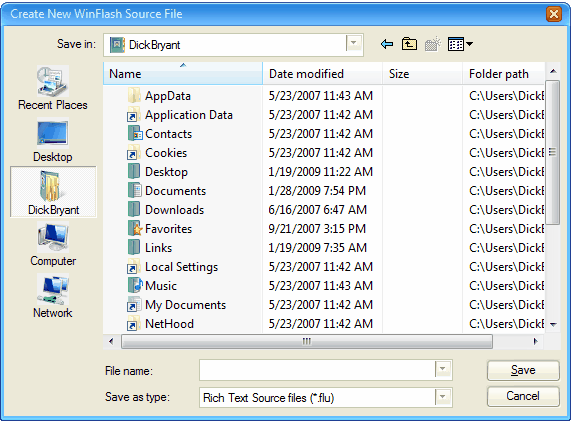571x421 pixels.
Task: Select the 'Contacts' name text
Action: (x=168, y=134)
